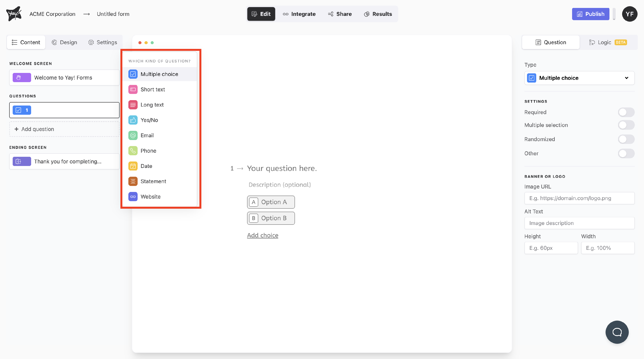Click the Image URL input field
Image resolution: width=644 pixels, height=359 pixels.
tap(579, 198)
